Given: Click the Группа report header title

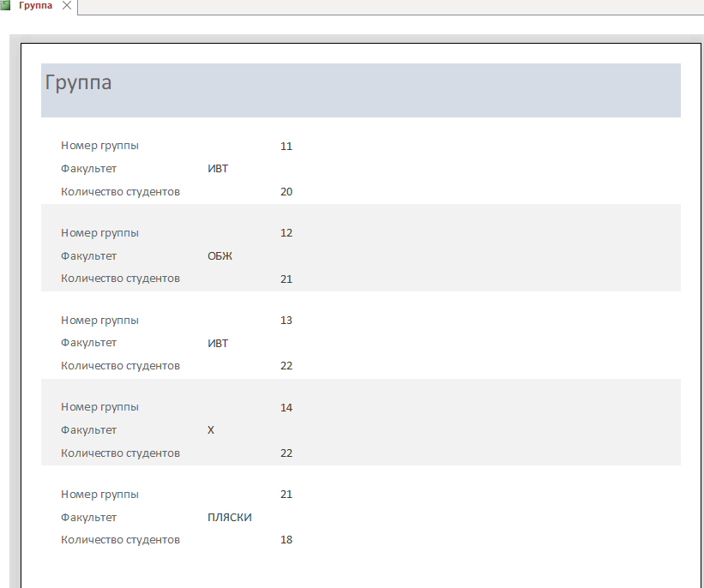Looking at the screenshot, I should pyautogui.click(x=78, y=82).
